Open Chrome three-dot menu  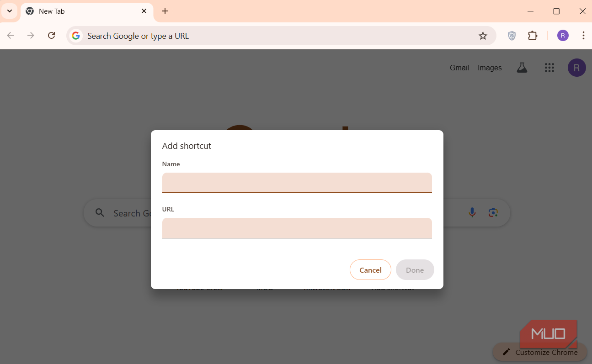click(583, 36)
